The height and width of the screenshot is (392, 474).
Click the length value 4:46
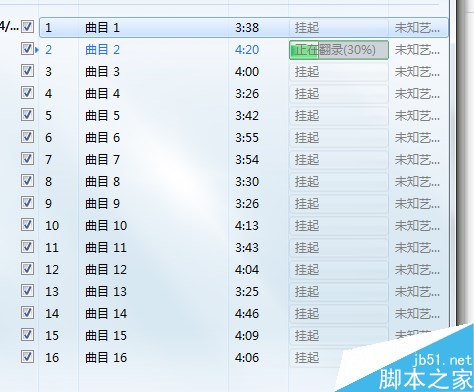click(247, 314)
